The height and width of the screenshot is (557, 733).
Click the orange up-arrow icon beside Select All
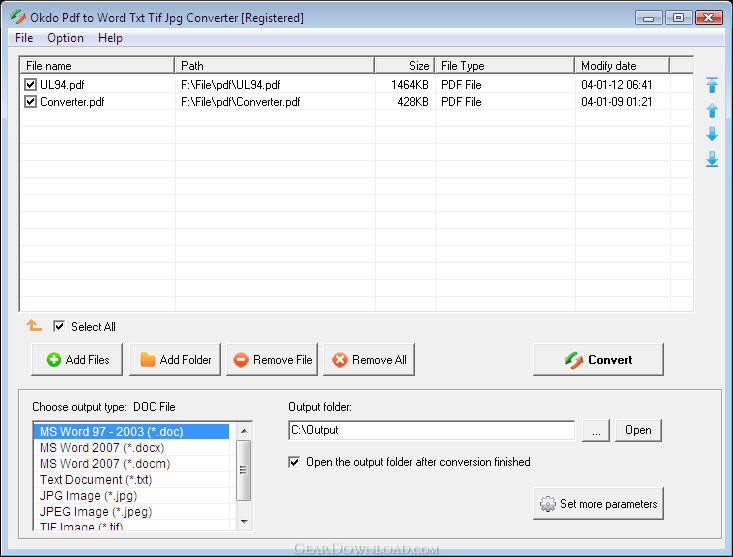click(x=34, y=325)
